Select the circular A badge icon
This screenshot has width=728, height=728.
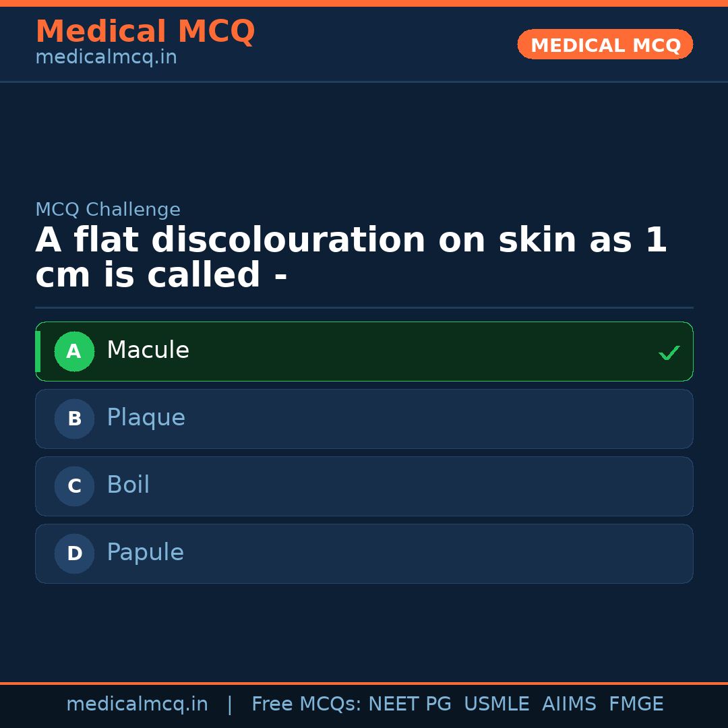[74, 351]
